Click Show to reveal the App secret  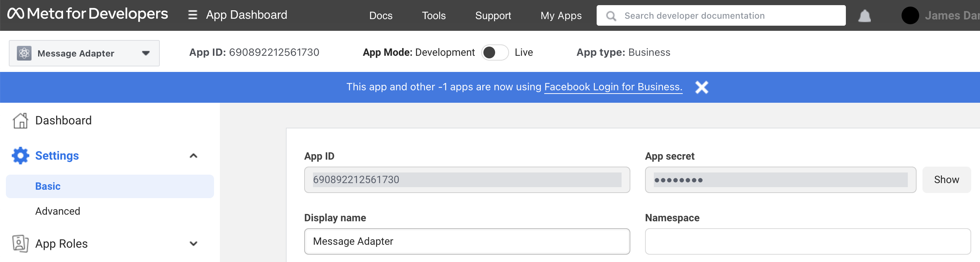click(947, 180)
